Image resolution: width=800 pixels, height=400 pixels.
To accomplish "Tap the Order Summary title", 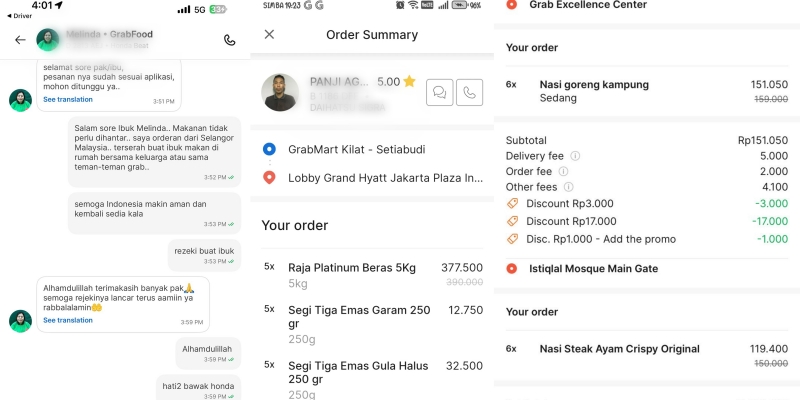I will tap(372, 35).
